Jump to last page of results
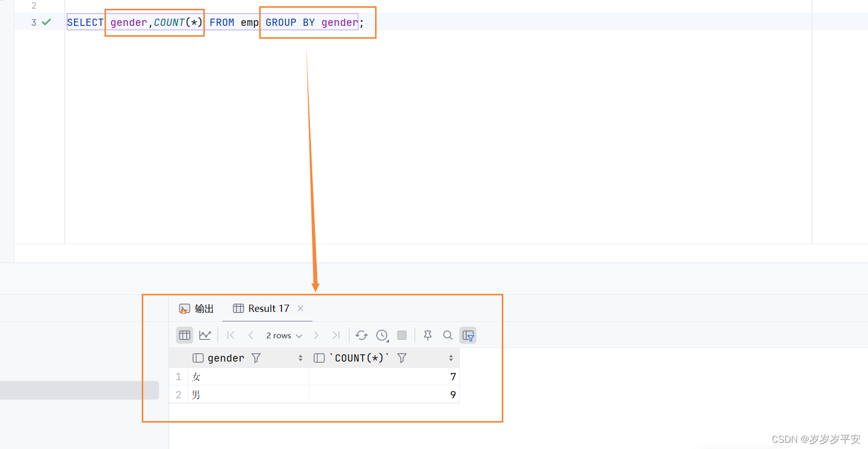The height and width of the screenshot is (449, 868). 336,335
